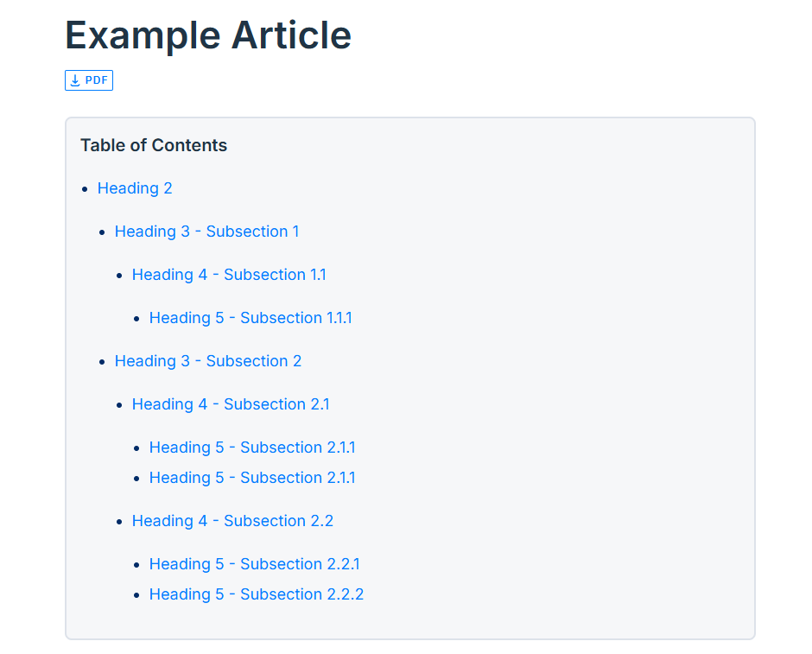Click the bullet next to Heading 3 - Subsection 2
Screen dimensions: 812x654
[102, 362]
